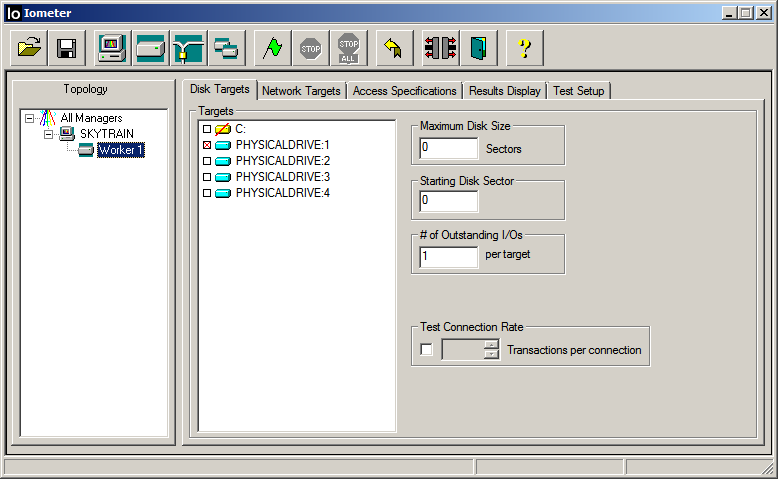Select PHYSICALDRIVE:2 label in targets
Viewport: 778px width, 479px height.
coord(283,161)
